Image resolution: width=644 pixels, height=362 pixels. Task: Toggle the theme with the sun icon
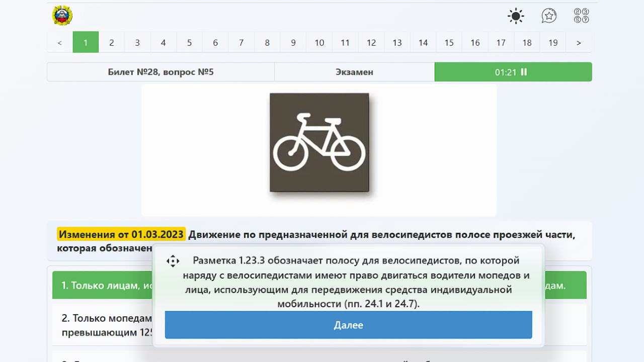click(x=515, y=16)
